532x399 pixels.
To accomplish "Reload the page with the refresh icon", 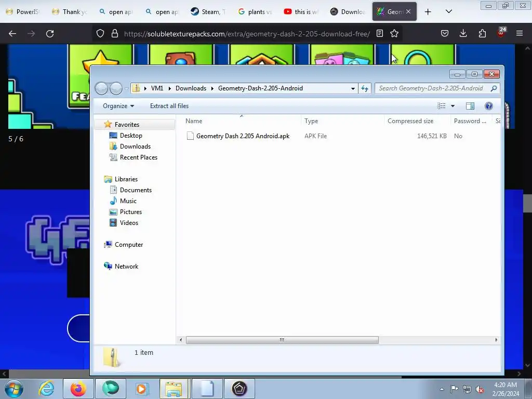I will point(50,34).
